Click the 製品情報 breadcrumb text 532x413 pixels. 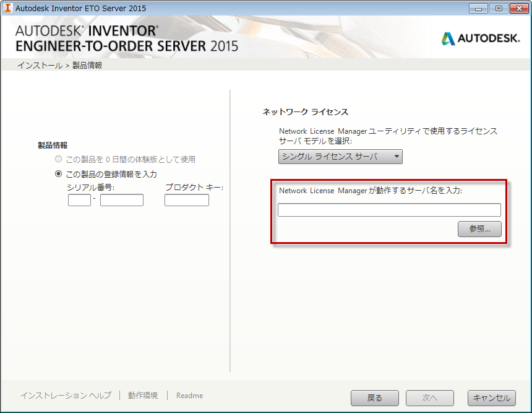(x=87, y=65)
